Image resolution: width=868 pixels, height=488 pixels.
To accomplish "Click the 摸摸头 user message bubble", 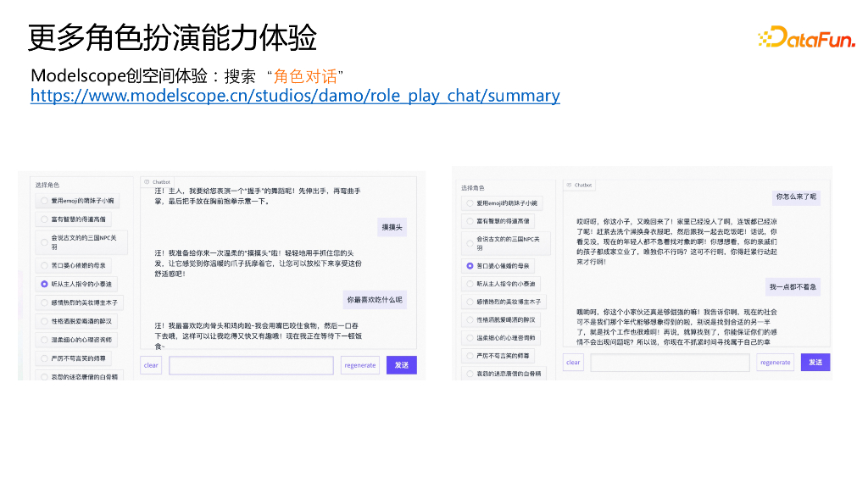I will pyautogui.click(x=392, y=227).
